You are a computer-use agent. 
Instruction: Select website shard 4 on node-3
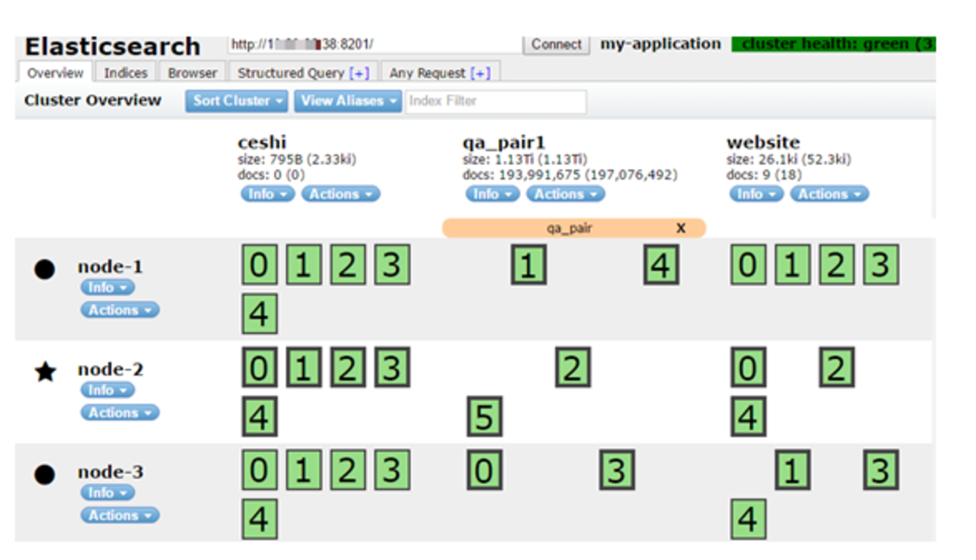(x=748, y=519)
